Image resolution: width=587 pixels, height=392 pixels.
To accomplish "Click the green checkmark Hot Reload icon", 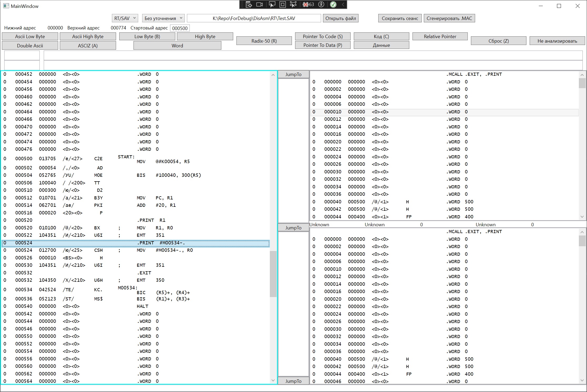I will pyautogui.click(x=333, y=4).
